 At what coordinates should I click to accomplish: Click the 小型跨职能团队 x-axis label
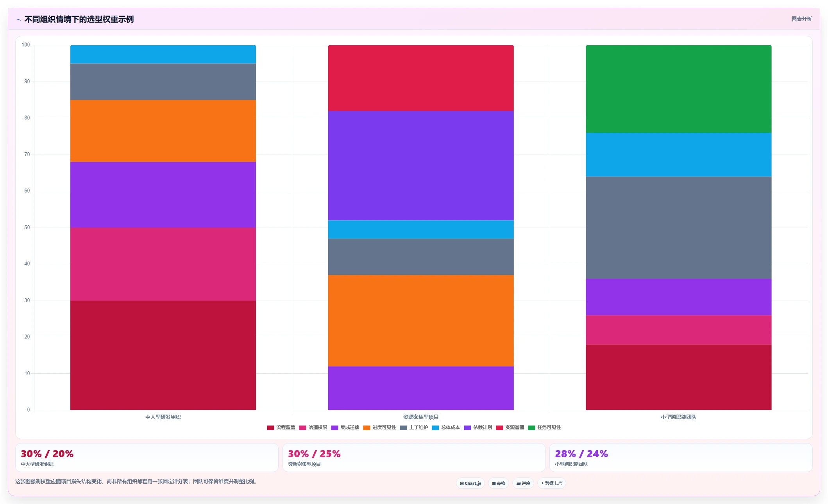[679, 417]
